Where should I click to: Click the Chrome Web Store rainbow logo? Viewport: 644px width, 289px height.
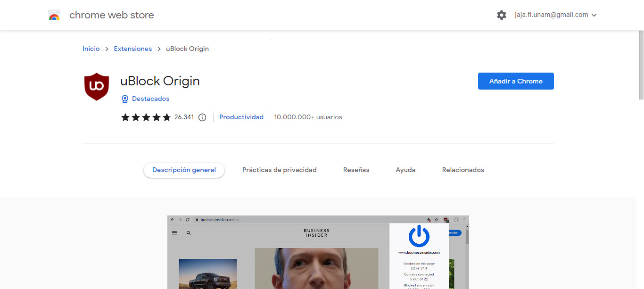pos(54,15)
